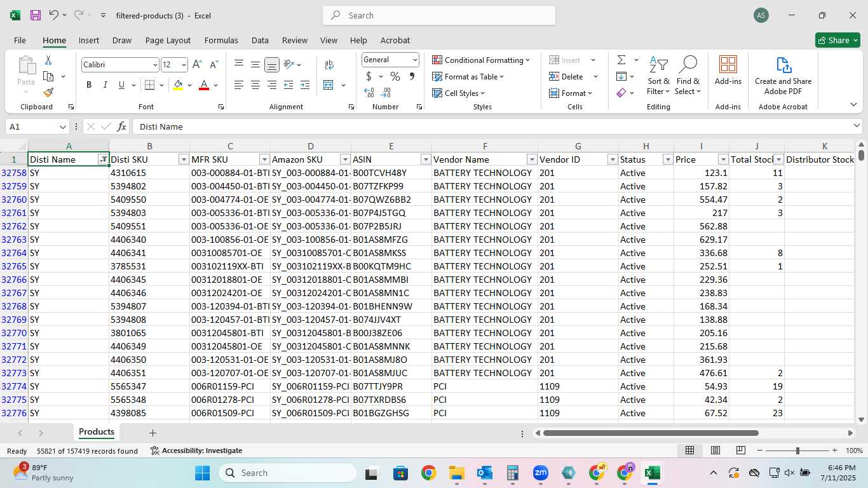
Task: Select the Products sheet tab
Action: pos(97,432)
